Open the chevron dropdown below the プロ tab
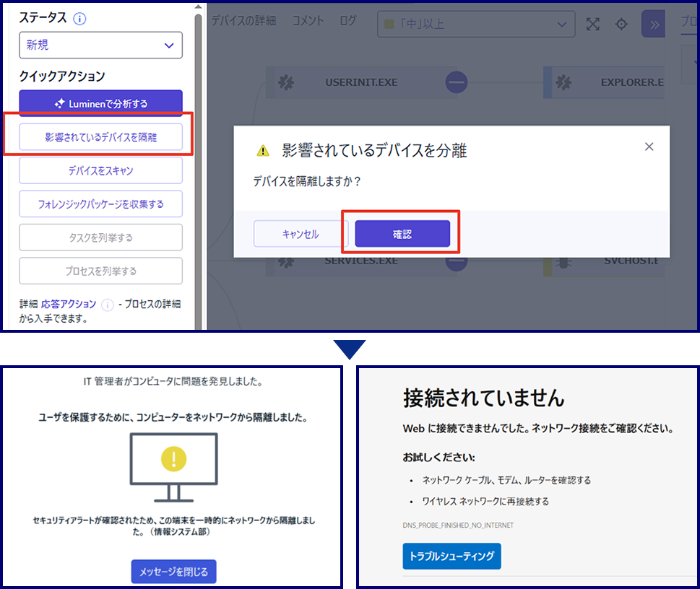The image size is (700, 589). click(694, 63)
